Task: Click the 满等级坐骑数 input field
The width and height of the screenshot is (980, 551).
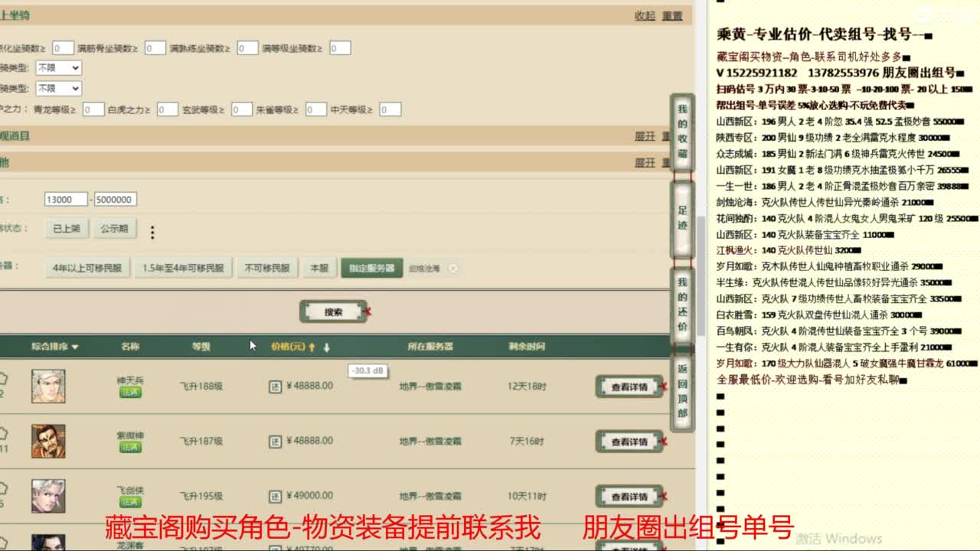Action: [340, 48]
